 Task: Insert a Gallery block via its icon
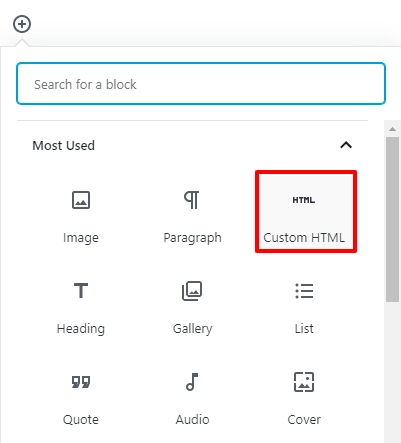(192, 291)
